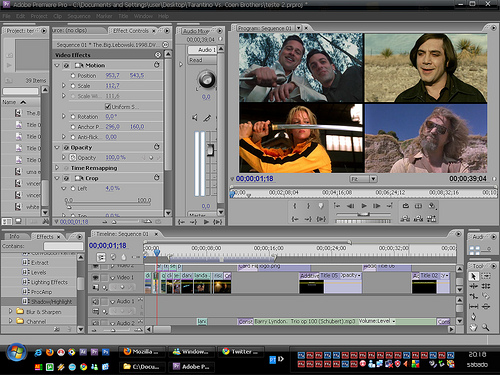Reset the Motion effect
The width and height of the screenshot is (500, 375).
click(157, 65)
